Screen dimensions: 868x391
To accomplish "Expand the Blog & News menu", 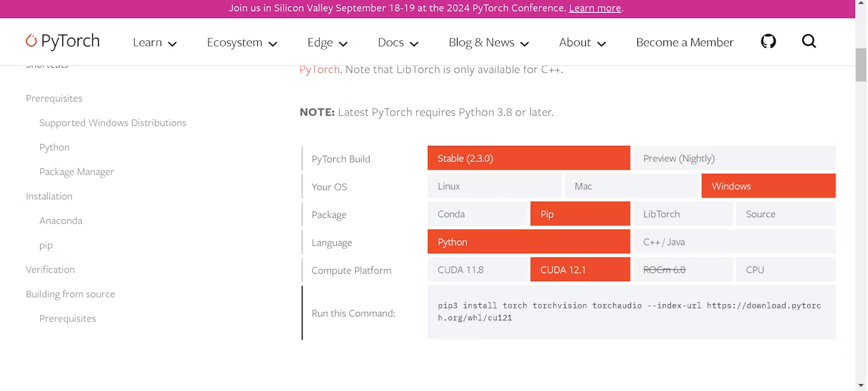I will (x=489, y=42).
